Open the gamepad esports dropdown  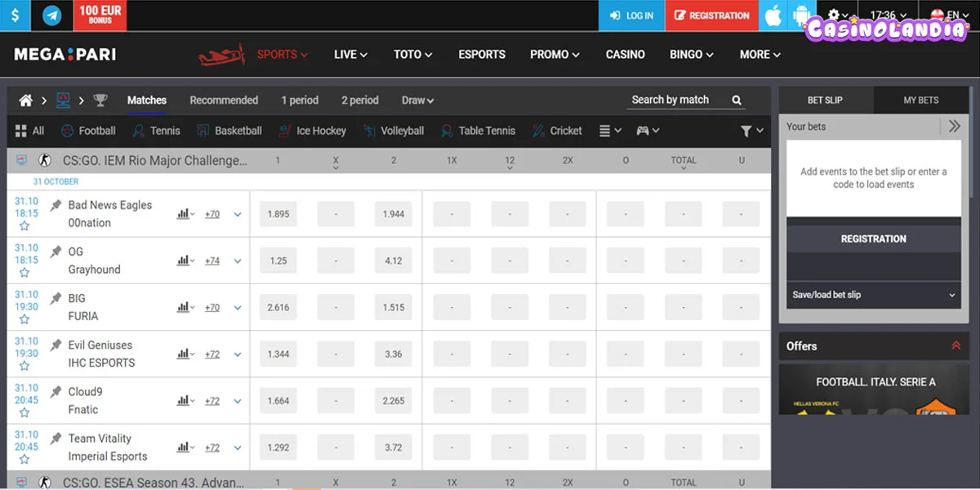pyautogui.click(x=648, y=131)
